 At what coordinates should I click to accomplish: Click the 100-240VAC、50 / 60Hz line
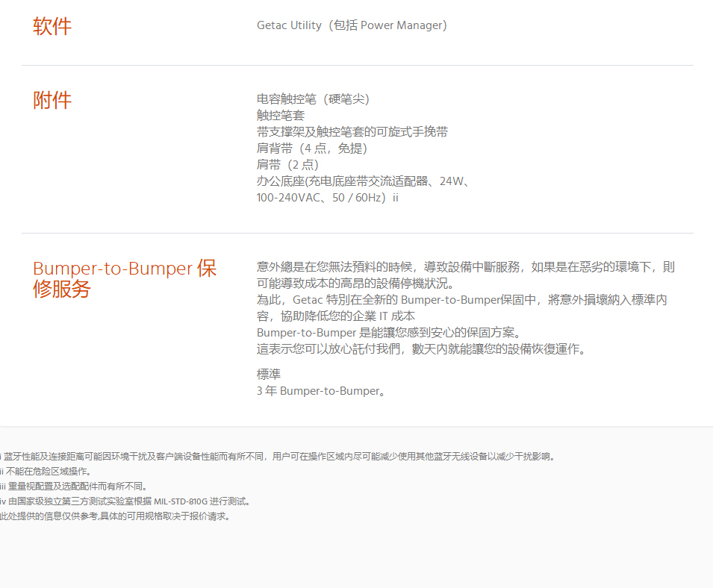[x=328, y=198]
